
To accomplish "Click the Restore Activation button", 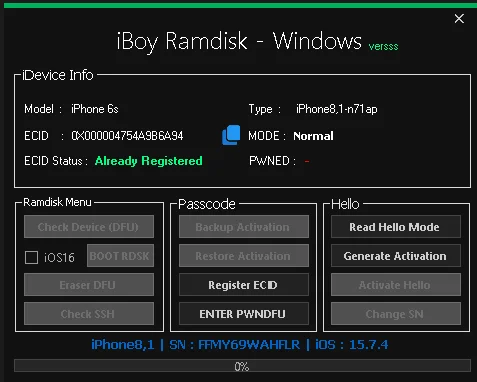I will click(x=244, y=256).
